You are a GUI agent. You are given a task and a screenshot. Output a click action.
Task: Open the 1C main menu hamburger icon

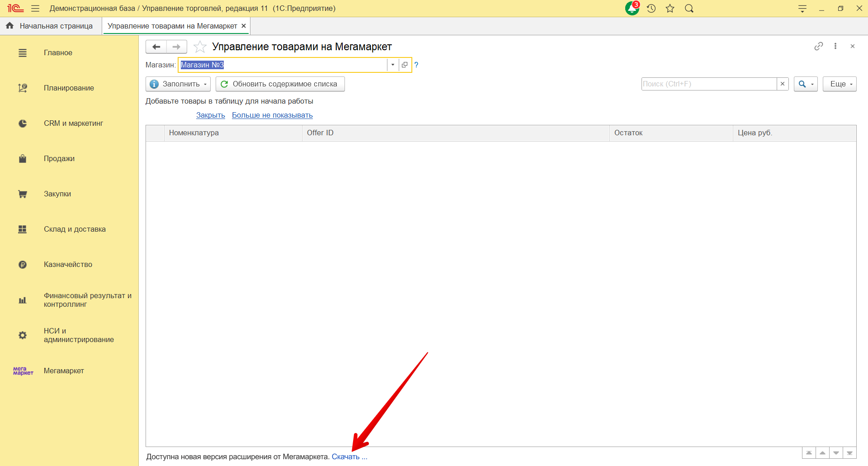coord(35,9)
